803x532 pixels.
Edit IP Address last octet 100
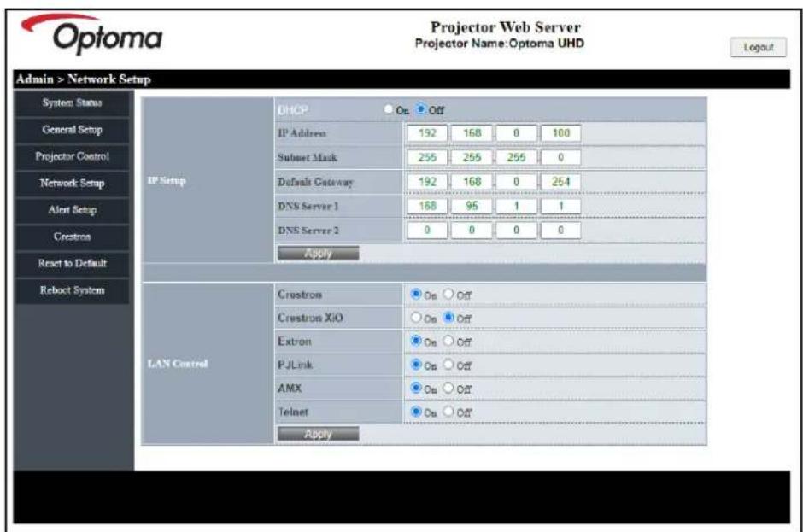coord(560,133)
